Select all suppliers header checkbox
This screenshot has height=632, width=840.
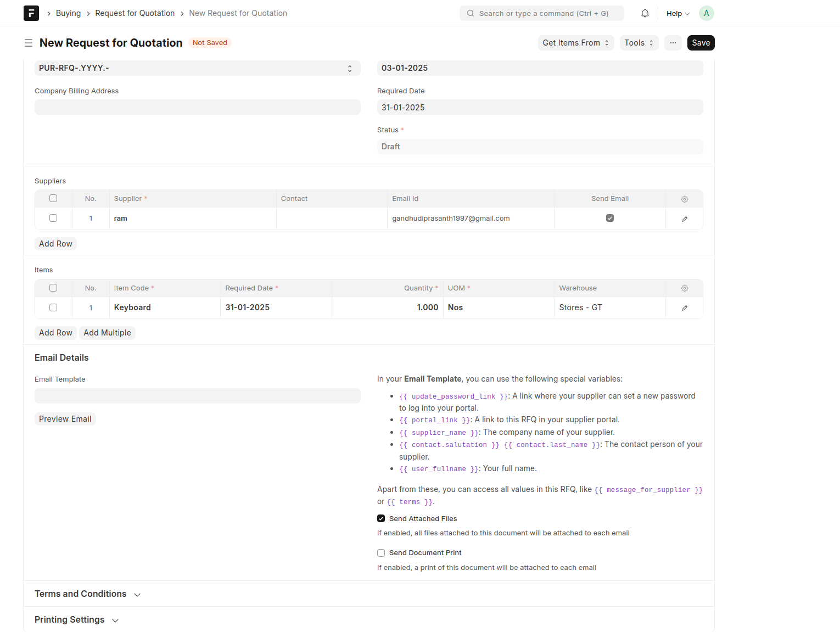click(x=53, y=198)
